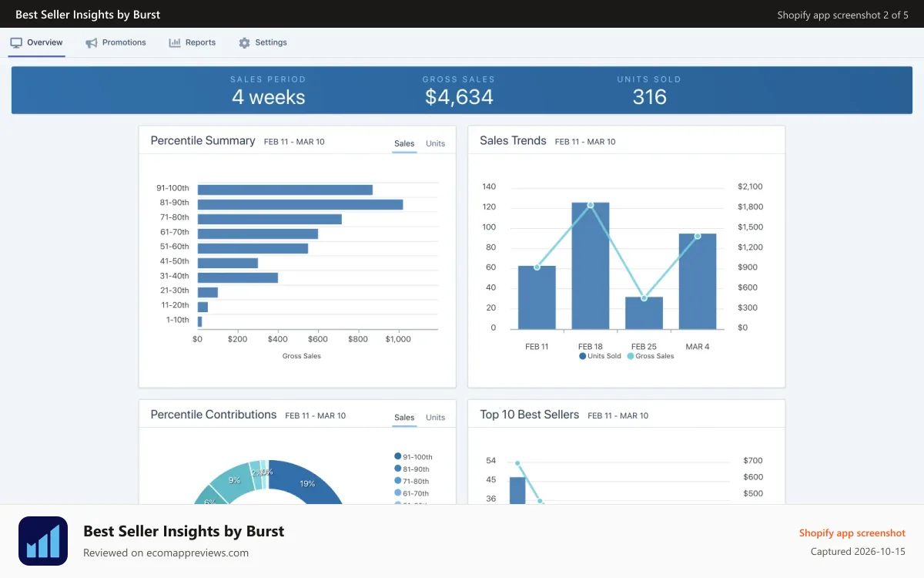Switch to the Promotions tab
The height and width of the screenshot is (578, 924).
(115, 42)
